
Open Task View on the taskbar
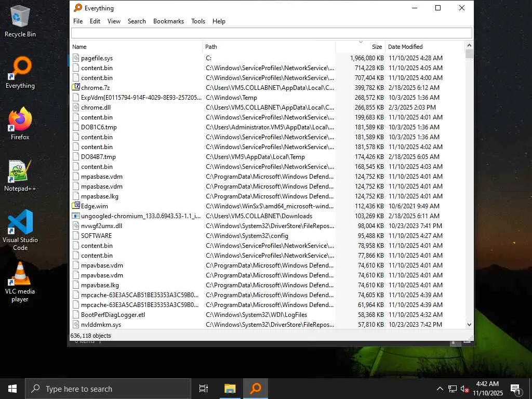click(204, 389)
